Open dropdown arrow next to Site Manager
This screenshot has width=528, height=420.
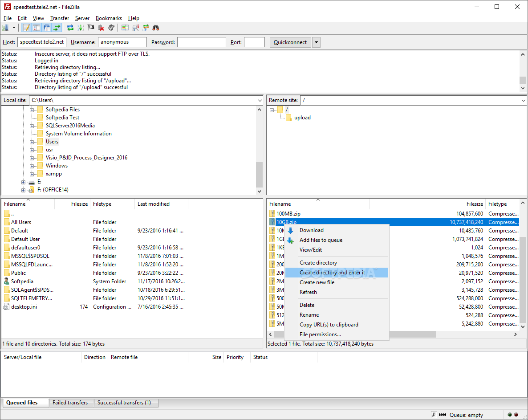(x=14, y=28)
